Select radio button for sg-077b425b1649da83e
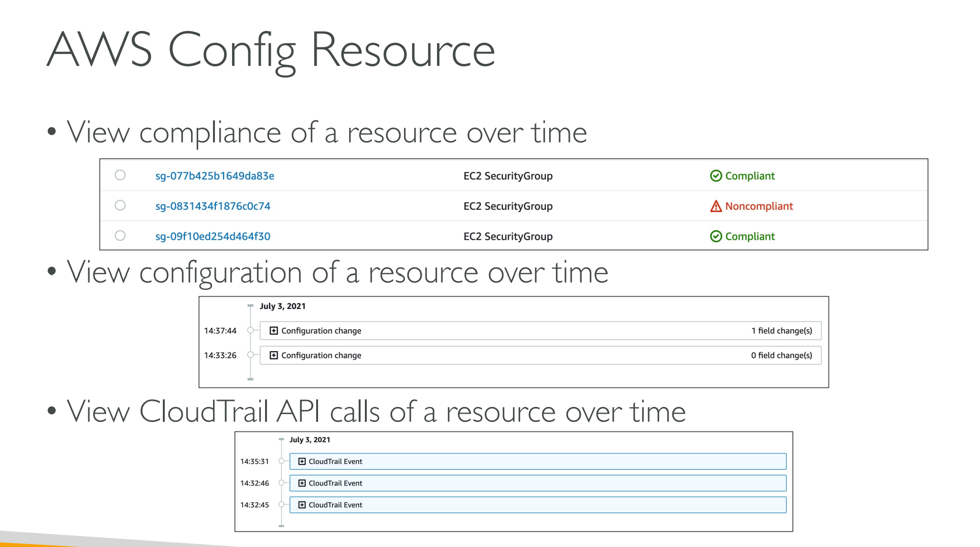980x547 pixels. pos(120,175)
